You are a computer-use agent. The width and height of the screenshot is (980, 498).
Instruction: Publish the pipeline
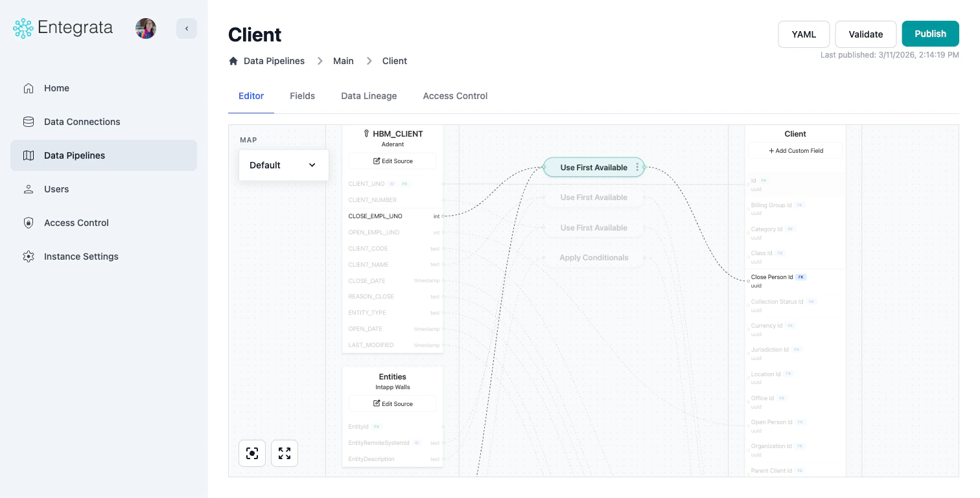point(931,34)
